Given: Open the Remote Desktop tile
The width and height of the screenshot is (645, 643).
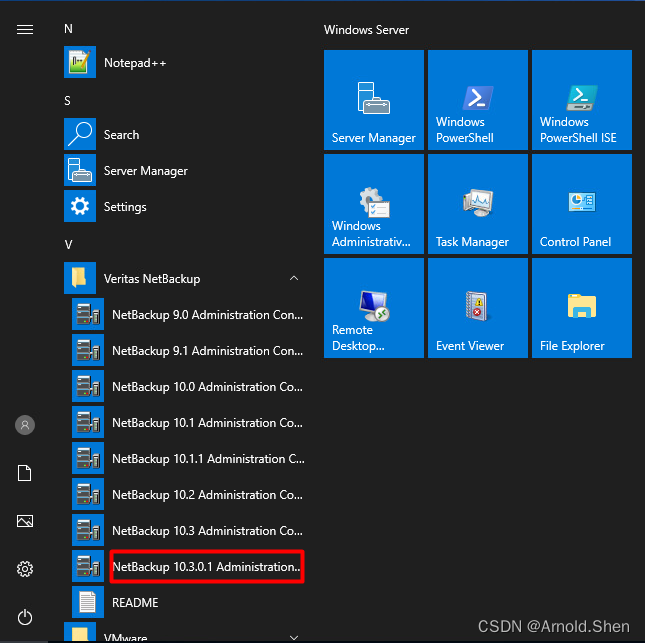Looking at the screenshot, I should point(374,308).
